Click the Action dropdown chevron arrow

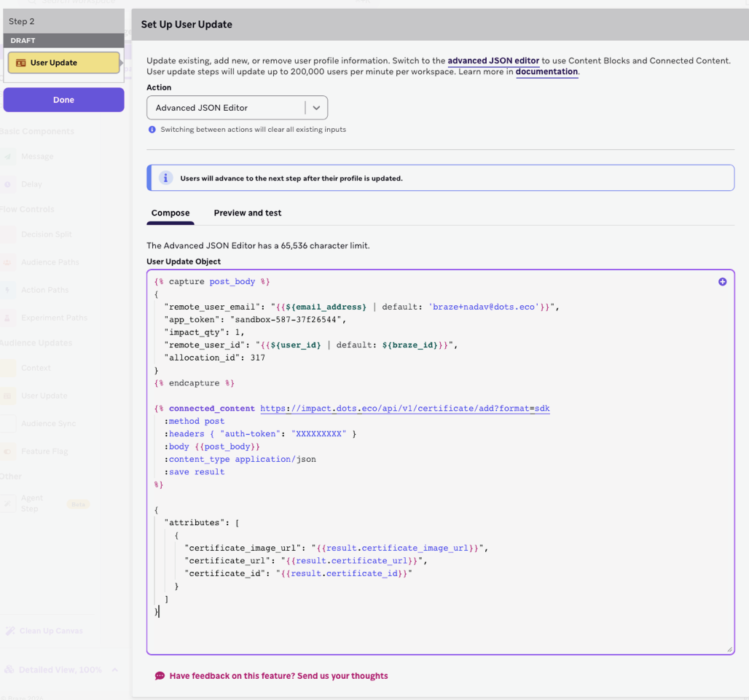click(316, 108)
